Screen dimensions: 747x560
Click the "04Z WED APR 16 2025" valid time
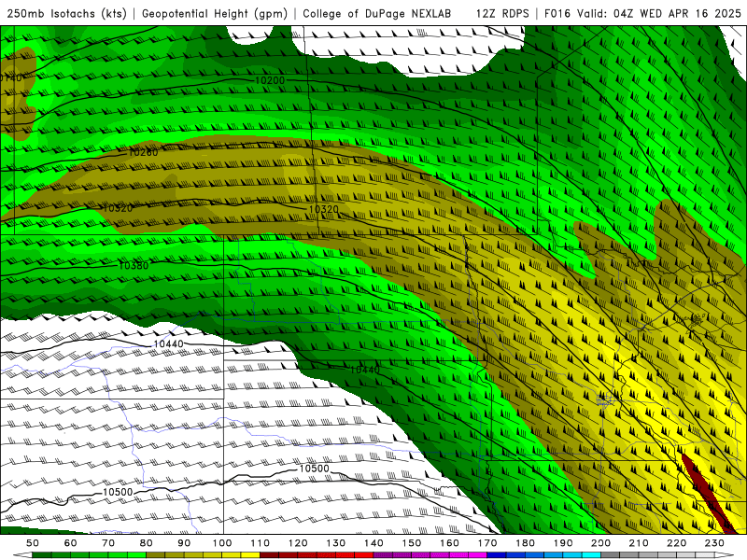(x=677, y=13)
